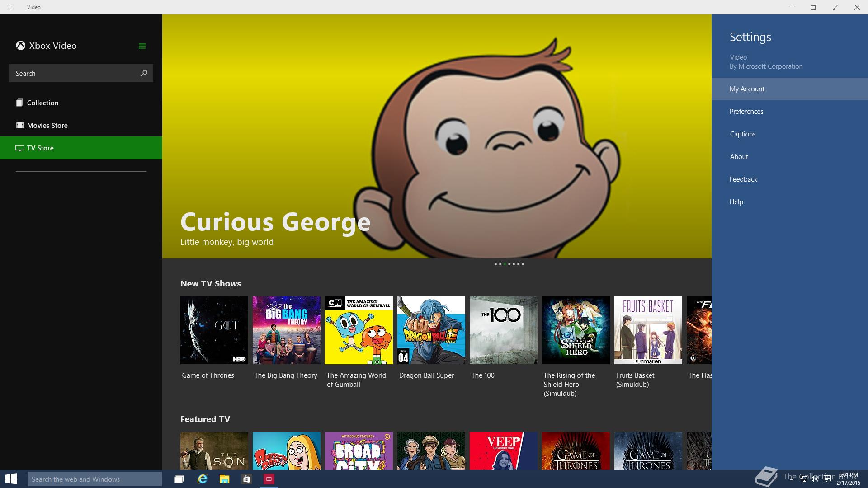Open File Explorer from taskbar
868x488 pixels.
coord(224,479)
